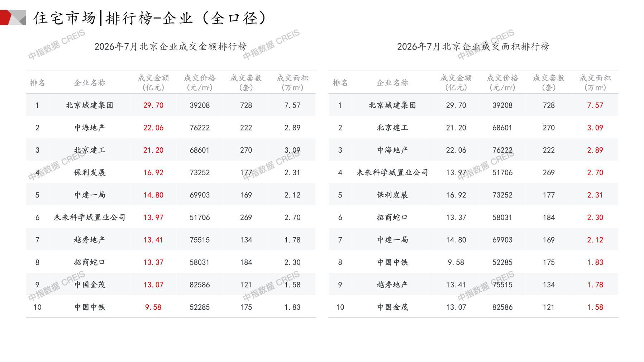Click 76222 in the 成交金额排行榜 table
The image size is (644, 362).
pyautogui.click(x=200, y=128)
